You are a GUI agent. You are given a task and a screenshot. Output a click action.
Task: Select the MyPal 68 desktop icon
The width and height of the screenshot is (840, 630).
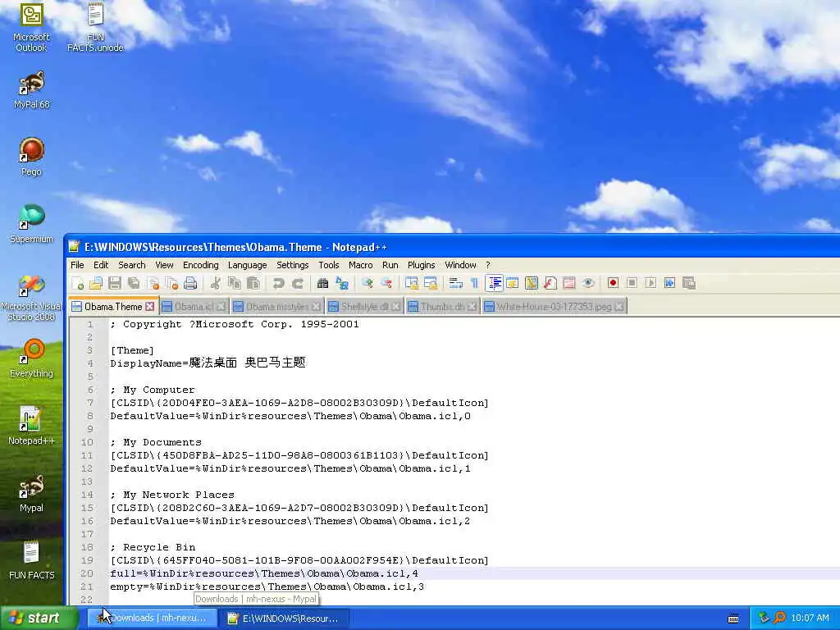tap(32, 90)
